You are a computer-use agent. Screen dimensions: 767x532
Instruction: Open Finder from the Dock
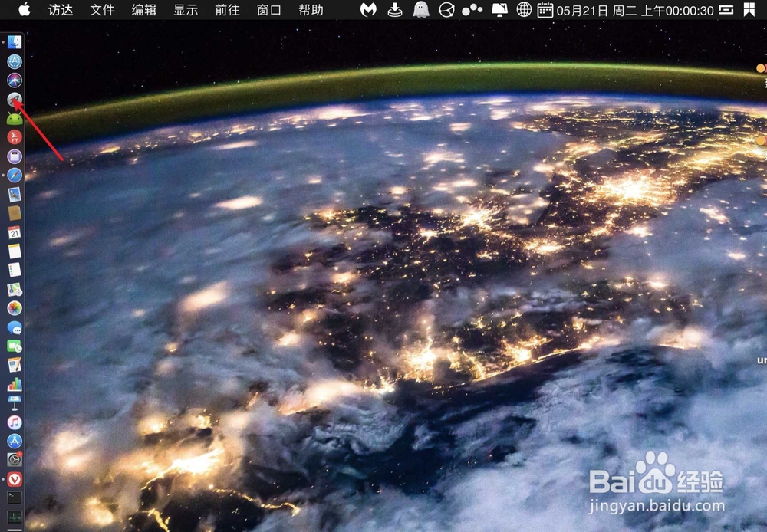point(15,42)
